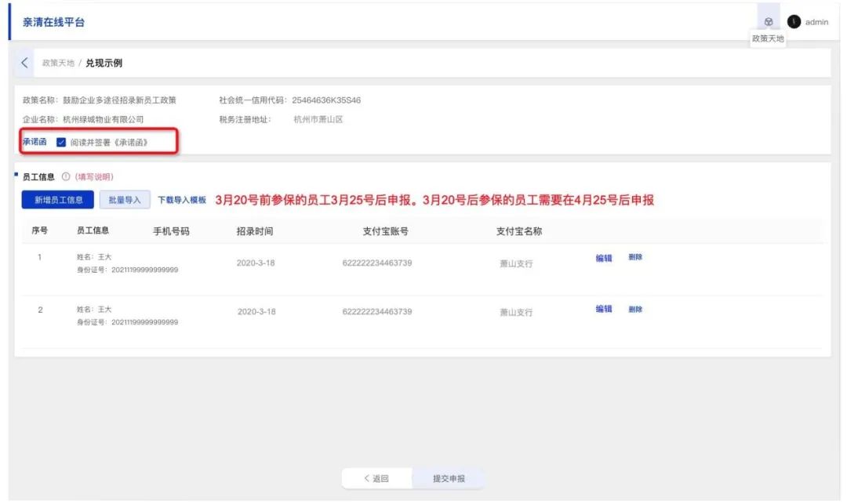Screen dimensions: 847x504
Task: Click the info icon next to 员工信息
Action: (x=66, y=177)
